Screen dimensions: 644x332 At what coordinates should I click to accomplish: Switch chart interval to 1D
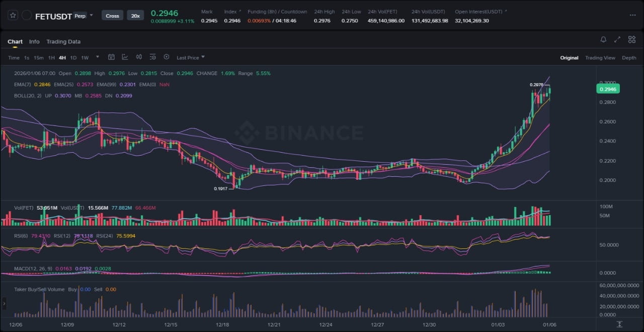click(73, 58)
